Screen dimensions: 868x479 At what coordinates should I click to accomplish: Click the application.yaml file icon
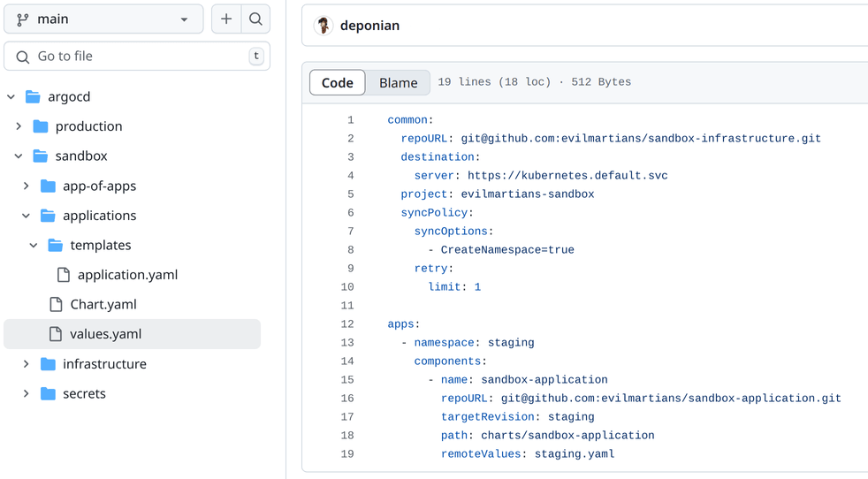tap(64, 275)
